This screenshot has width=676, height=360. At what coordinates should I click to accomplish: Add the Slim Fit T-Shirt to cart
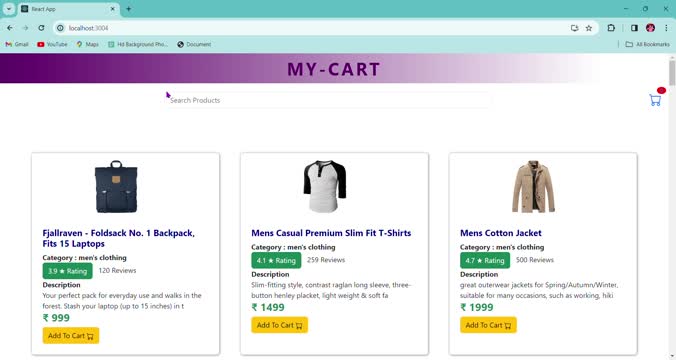coord(279,325)
